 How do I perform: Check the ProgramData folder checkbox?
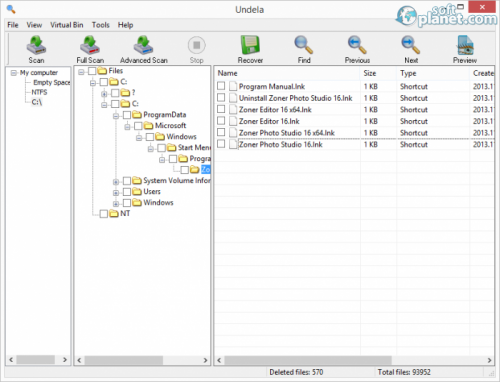(127, 115)
